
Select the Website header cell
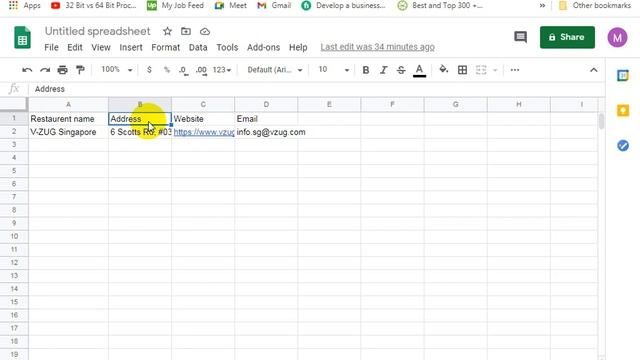pyautogui.click(x=203, y=119)
